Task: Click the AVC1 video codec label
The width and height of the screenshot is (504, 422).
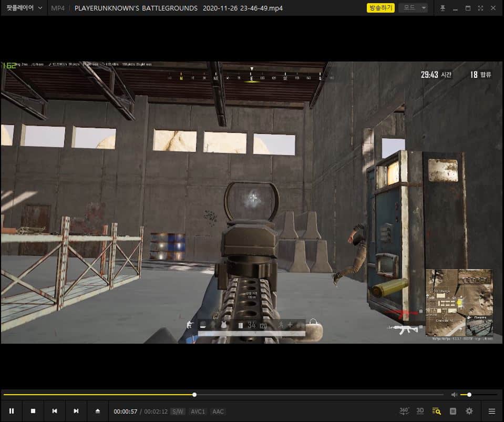Action: coord(198,411)
